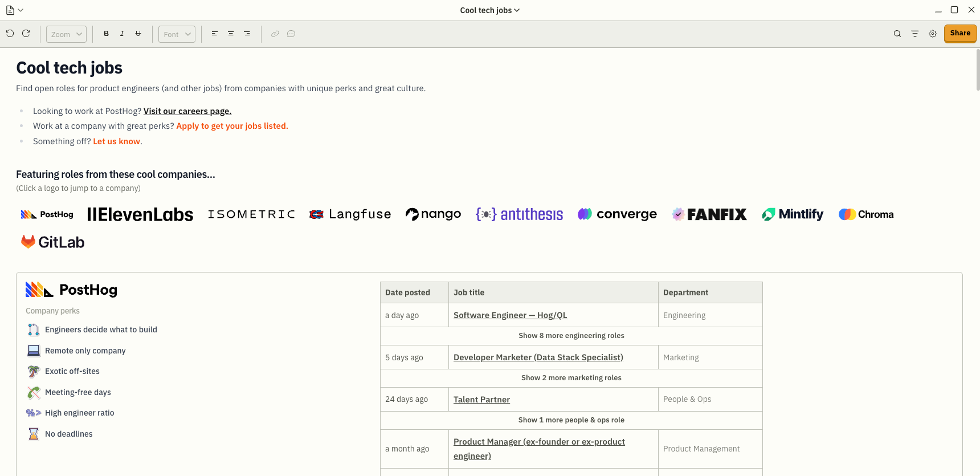Click the large PostHog card logo
980x476 pixels.
tap(71, 290)
